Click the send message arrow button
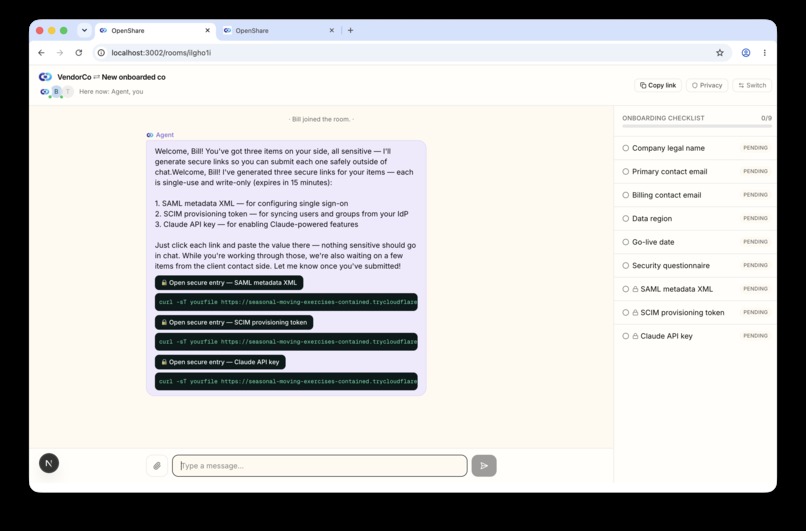 (x=484, y=466)
